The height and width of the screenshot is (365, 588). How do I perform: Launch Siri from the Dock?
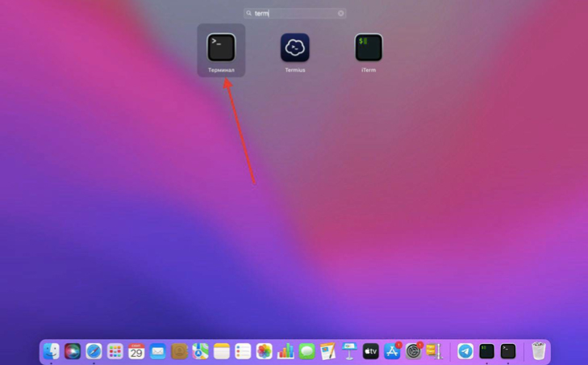tap(73, 351)
